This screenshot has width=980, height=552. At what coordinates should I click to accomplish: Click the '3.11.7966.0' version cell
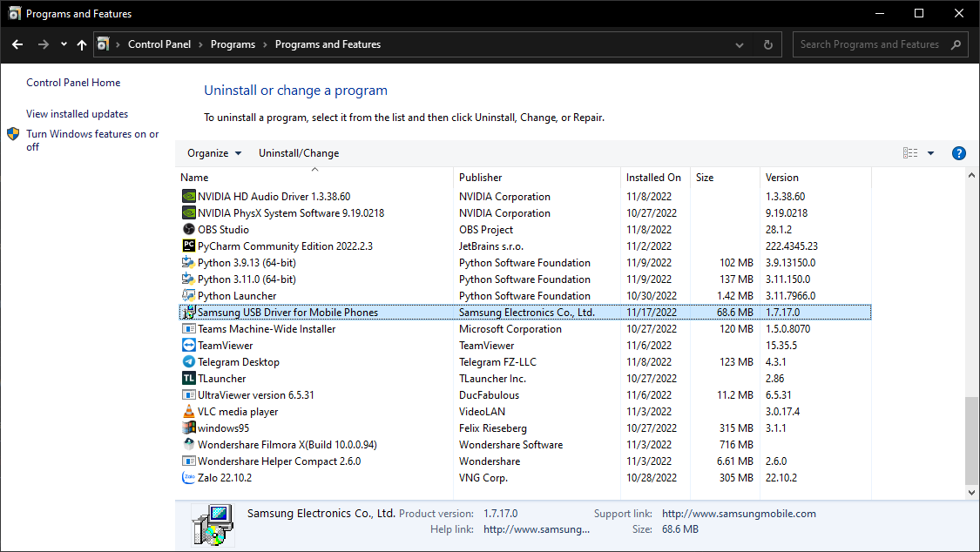click(x=791, y=295)
